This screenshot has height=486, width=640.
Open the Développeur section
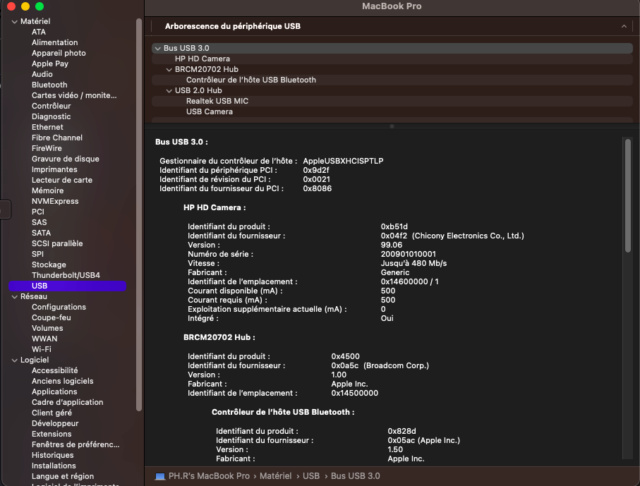(55, 424)
